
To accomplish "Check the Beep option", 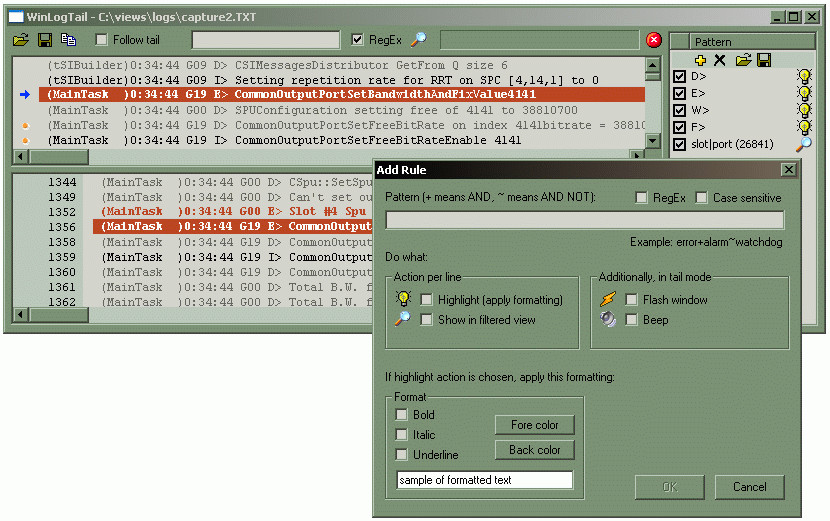I will pyautogui.click(x=631, y=320).
